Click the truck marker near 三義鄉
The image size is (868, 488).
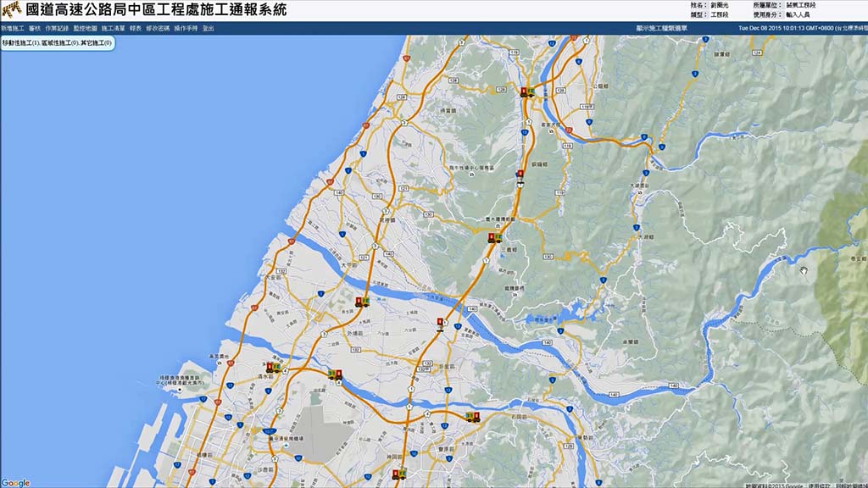(x=493, y=239)
